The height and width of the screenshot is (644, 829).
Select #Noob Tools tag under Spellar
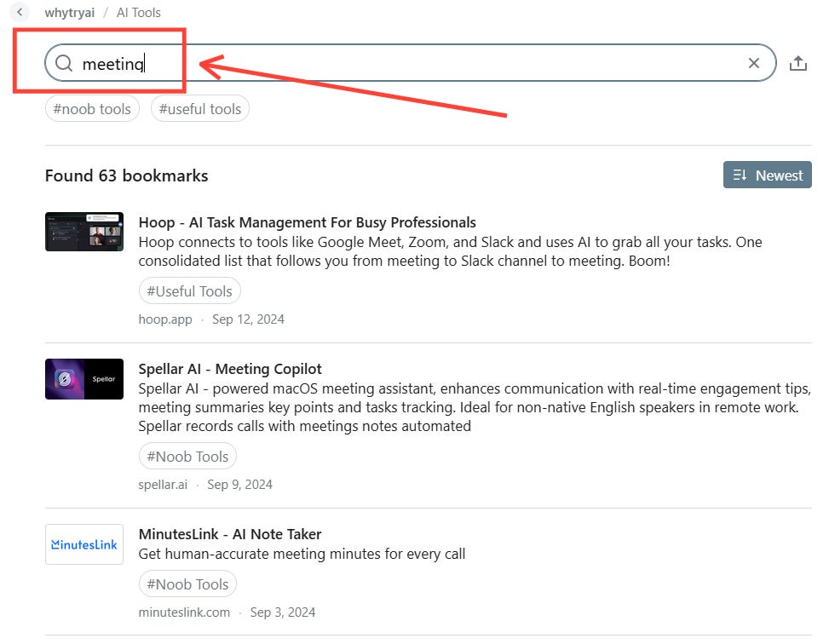(x=187, y=457)
